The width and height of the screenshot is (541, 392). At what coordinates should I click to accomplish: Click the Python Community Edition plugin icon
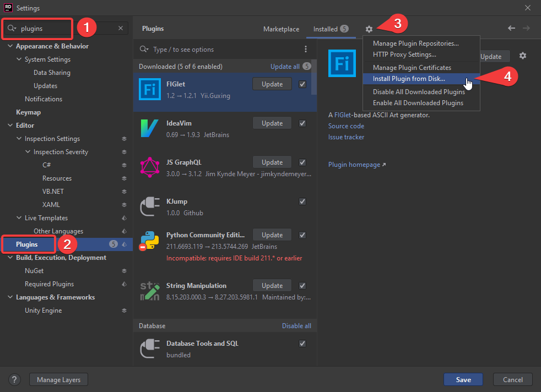coord(149,239)
